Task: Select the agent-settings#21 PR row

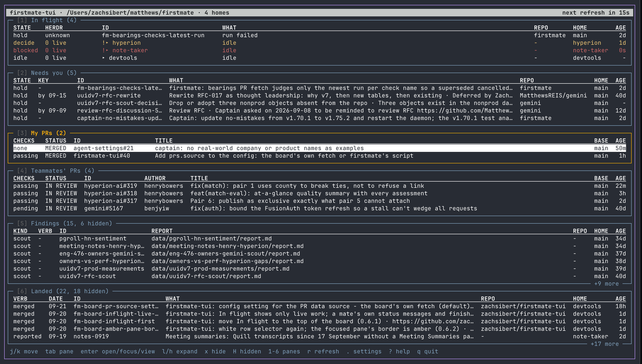Action: 319,148
